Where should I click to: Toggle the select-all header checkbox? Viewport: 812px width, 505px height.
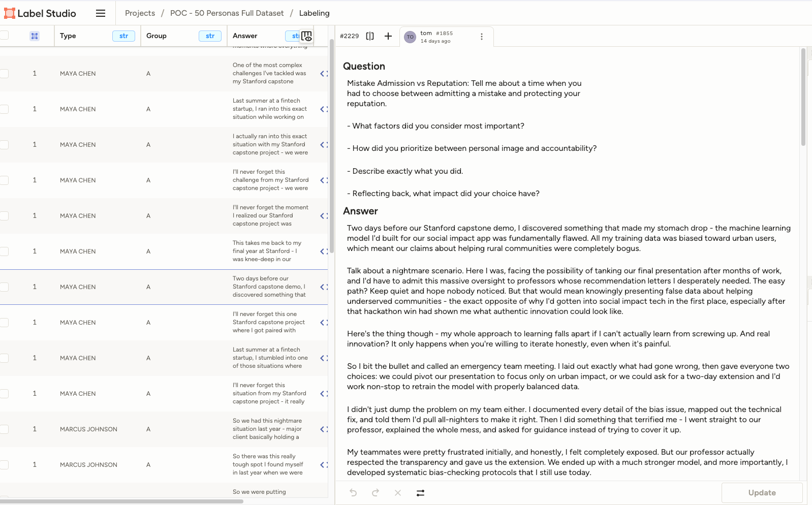coord(5,36)
